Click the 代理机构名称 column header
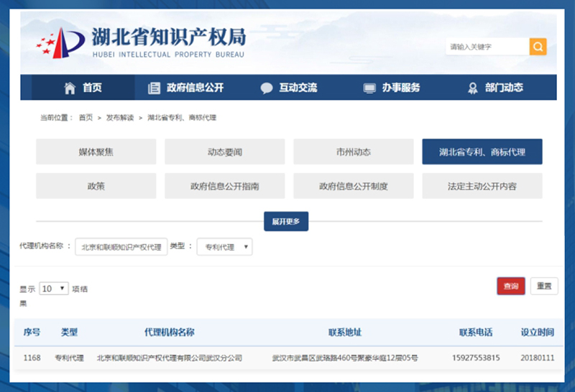 point(170,332)
